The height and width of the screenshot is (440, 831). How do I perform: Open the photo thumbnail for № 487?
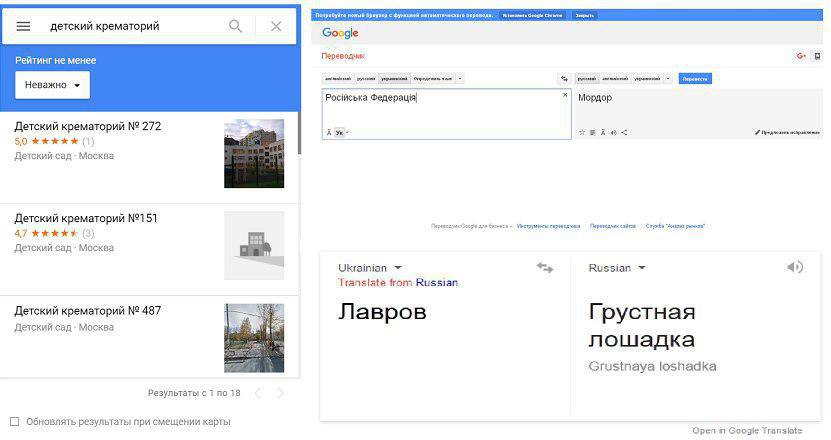[254, 338]
